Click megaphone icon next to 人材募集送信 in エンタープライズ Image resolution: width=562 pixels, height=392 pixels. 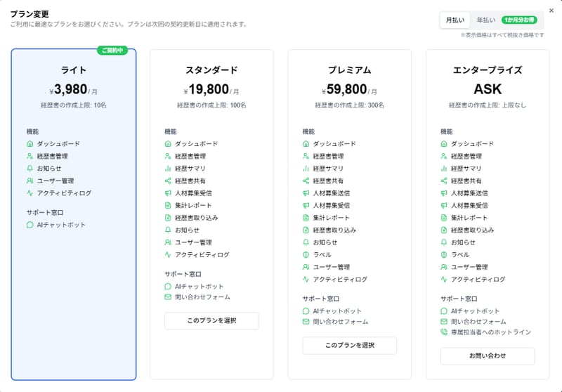[444, 193]
